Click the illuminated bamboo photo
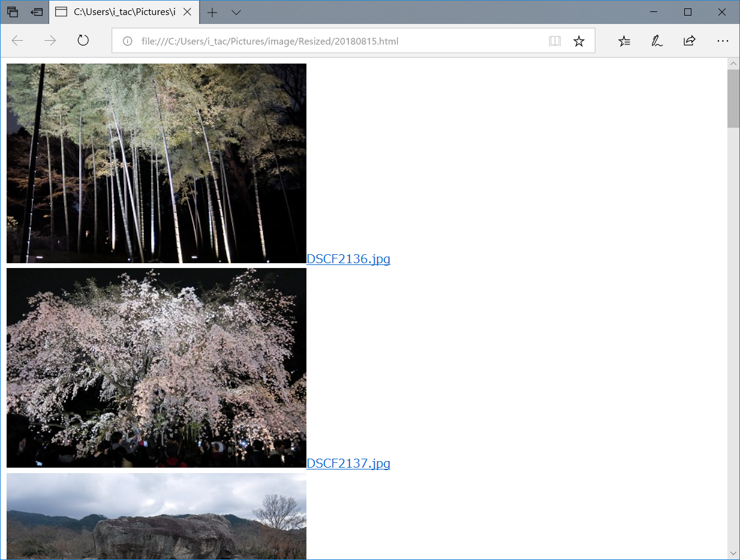The width and height of the screenshot is (740, 560). pyautogui.click(x=156, y=162)
